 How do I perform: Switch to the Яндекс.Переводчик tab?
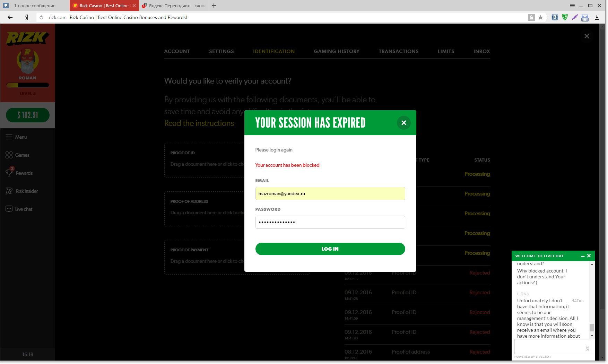(173, 6)
